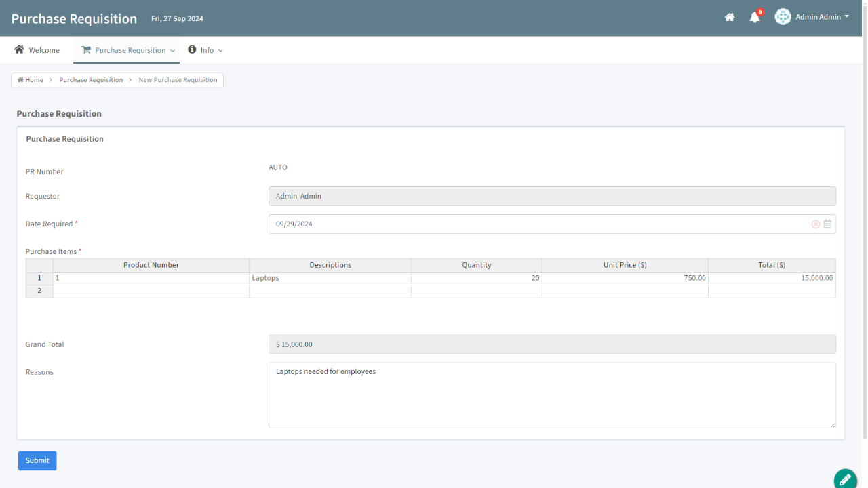Select the Quantity cell showing 20

(x=476, y=279)
